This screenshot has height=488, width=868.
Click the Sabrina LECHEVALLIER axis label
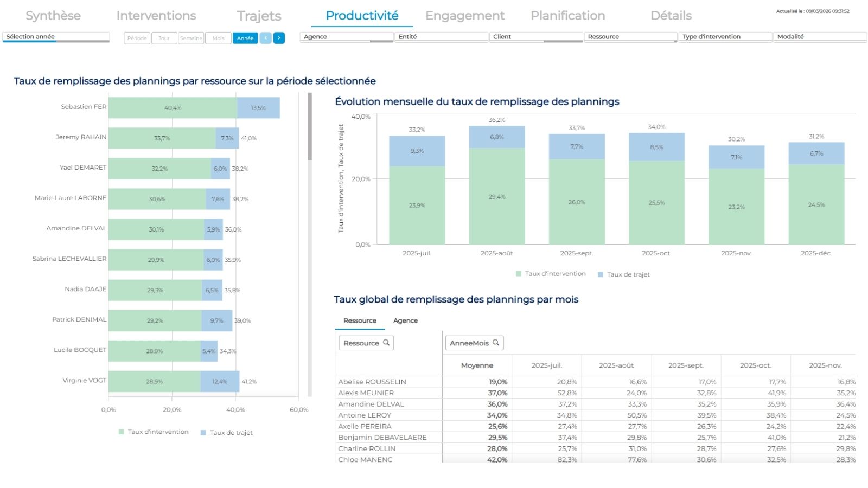[x=69, y=259]
